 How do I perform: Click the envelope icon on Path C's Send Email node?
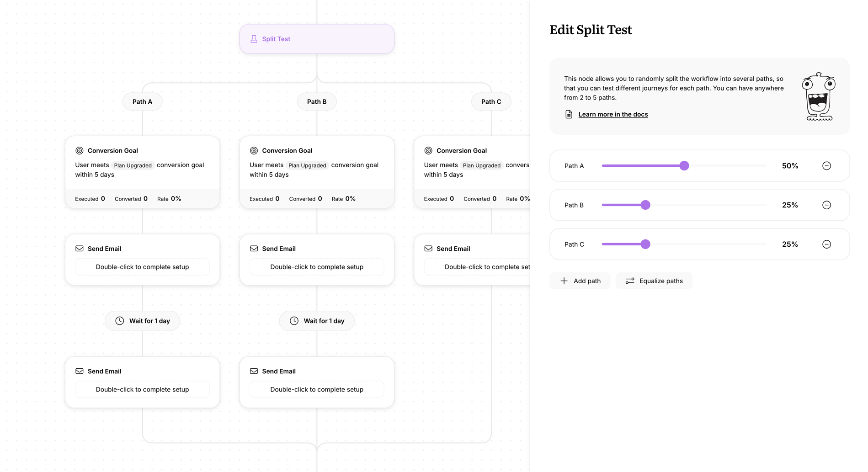(428, 248)
